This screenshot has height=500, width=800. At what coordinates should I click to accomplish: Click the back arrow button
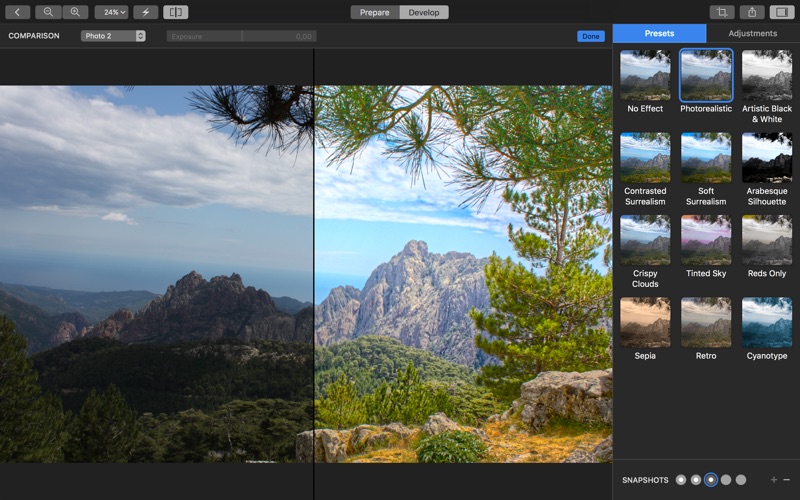[17, 12]
